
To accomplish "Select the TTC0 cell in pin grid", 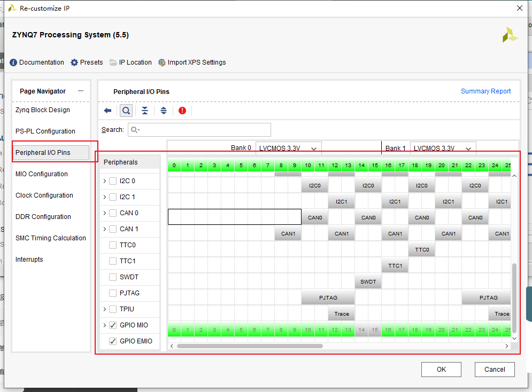I will tap(422, 250).
